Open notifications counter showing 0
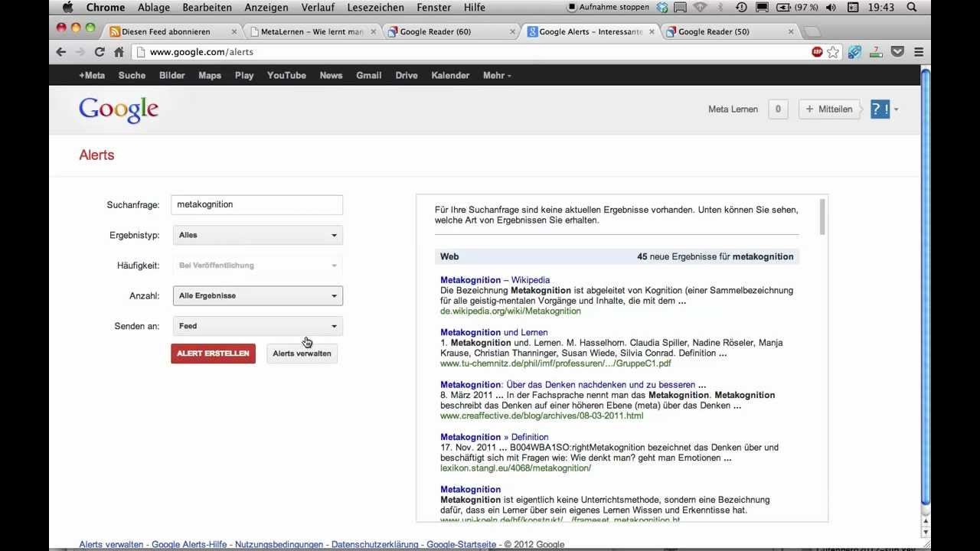The image size is (980, 551). [778, 109]
